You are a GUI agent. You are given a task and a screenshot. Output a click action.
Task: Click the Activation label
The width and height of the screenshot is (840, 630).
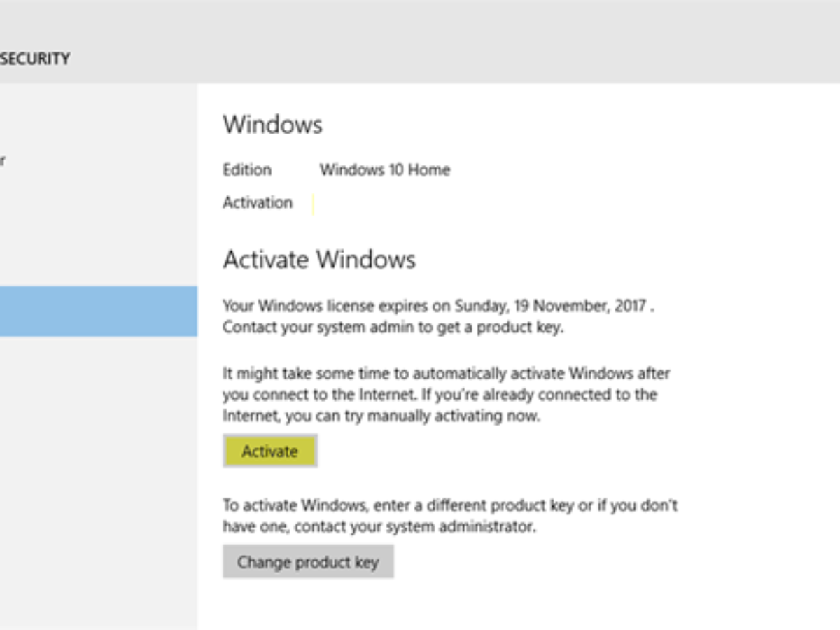(258, 203)
